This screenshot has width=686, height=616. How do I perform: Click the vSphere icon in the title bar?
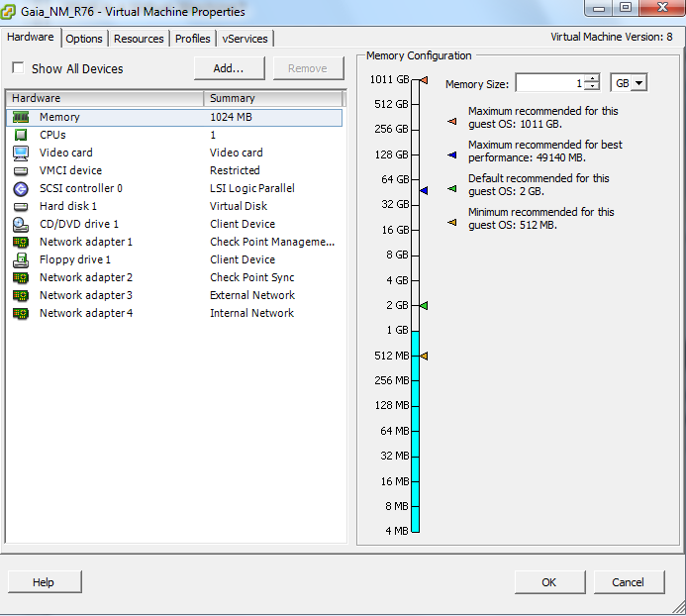click(8, 11)
